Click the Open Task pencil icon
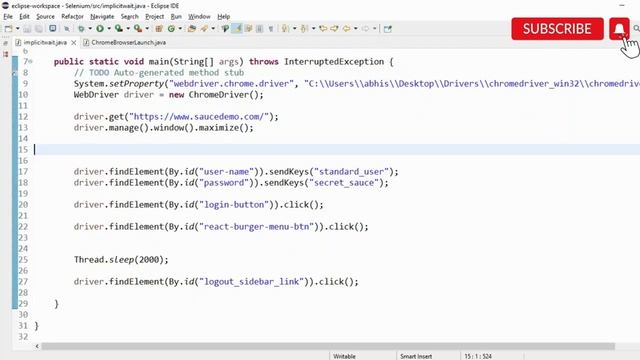Screen dimensions: 640x360 click(x=204, y=29)
